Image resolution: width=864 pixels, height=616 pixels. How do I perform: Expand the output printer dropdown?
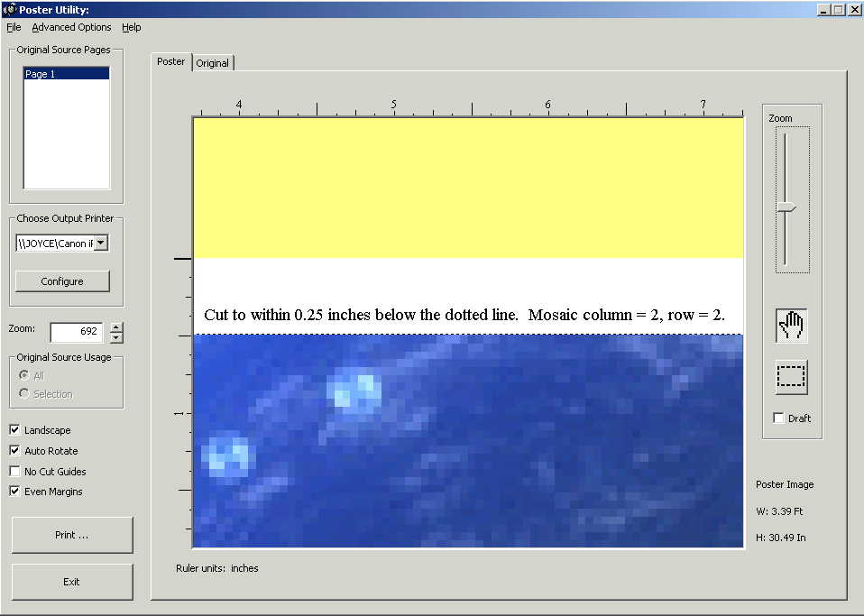click(101, 243)
